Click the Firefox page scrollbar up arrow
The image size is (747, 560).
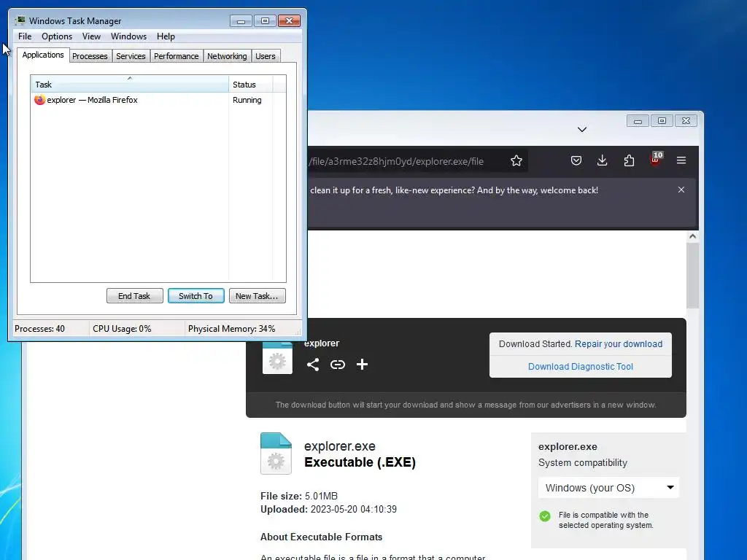[x=692, y=236]
